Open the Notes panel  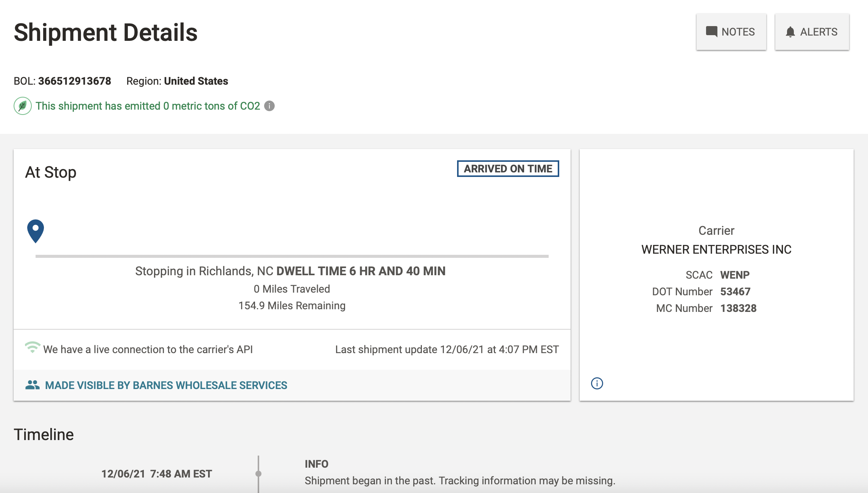731,32
